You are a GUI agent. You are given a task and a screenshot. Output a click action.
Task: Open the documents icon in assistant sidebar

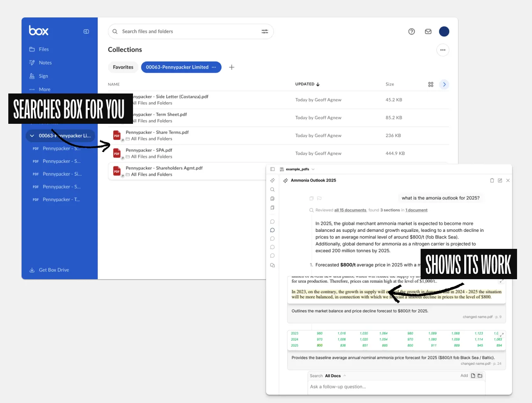tap(272, 199)
